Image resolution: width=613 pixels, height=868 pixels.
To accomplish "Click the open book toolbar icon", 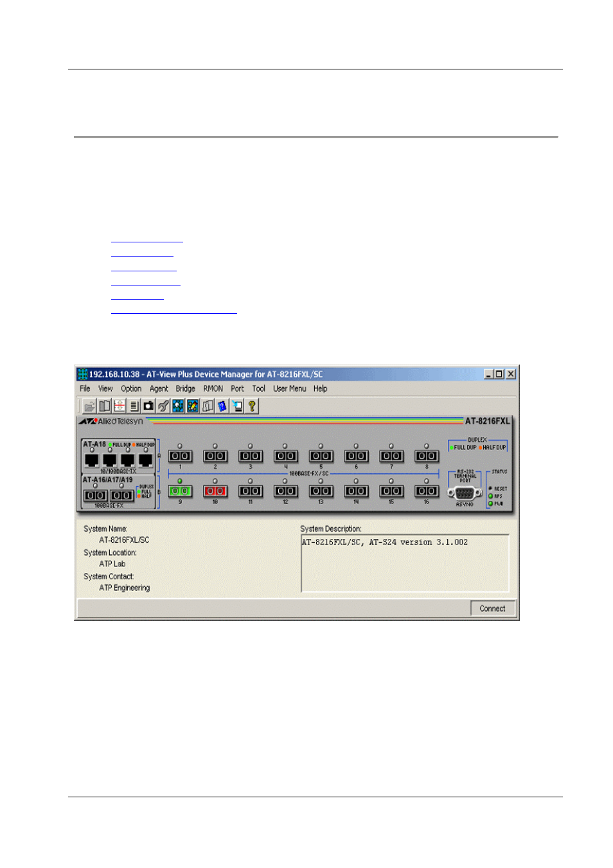I will pyautogui.click(x=104, y=406).
